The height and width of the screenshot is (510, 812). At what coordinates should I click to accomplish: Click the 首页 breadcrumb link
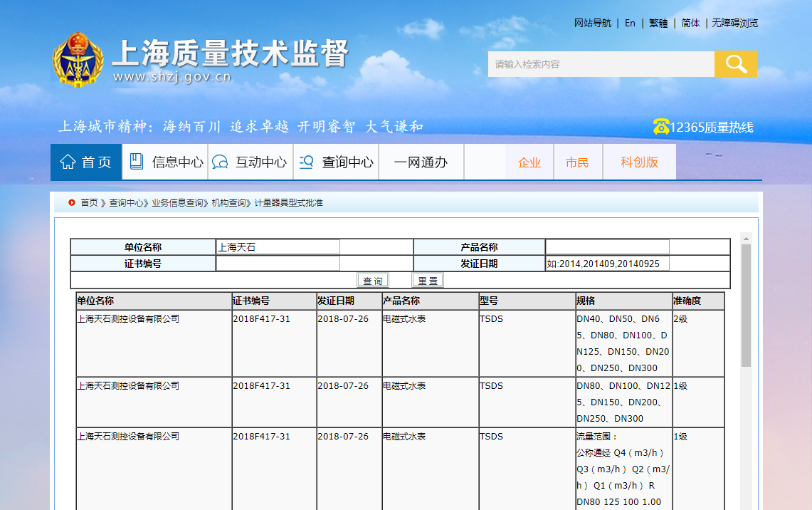click(x=89, y=203)
